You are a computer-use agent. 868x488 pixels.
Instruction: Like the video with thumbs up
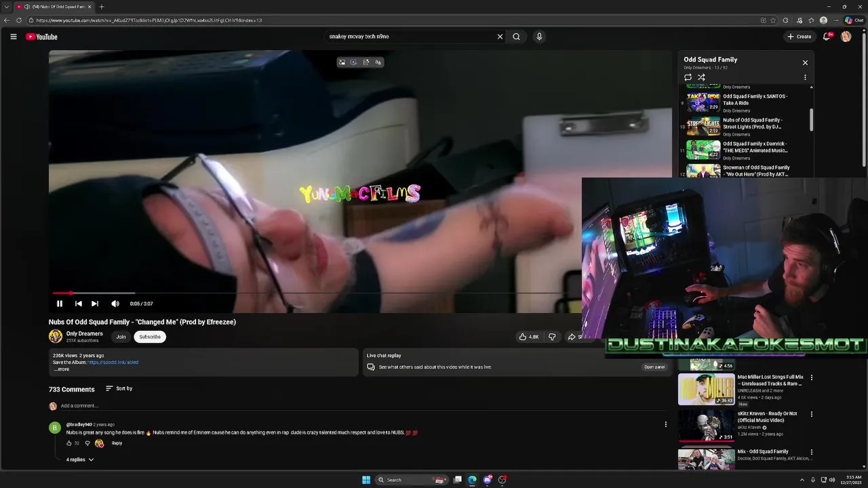coord(529,337)
